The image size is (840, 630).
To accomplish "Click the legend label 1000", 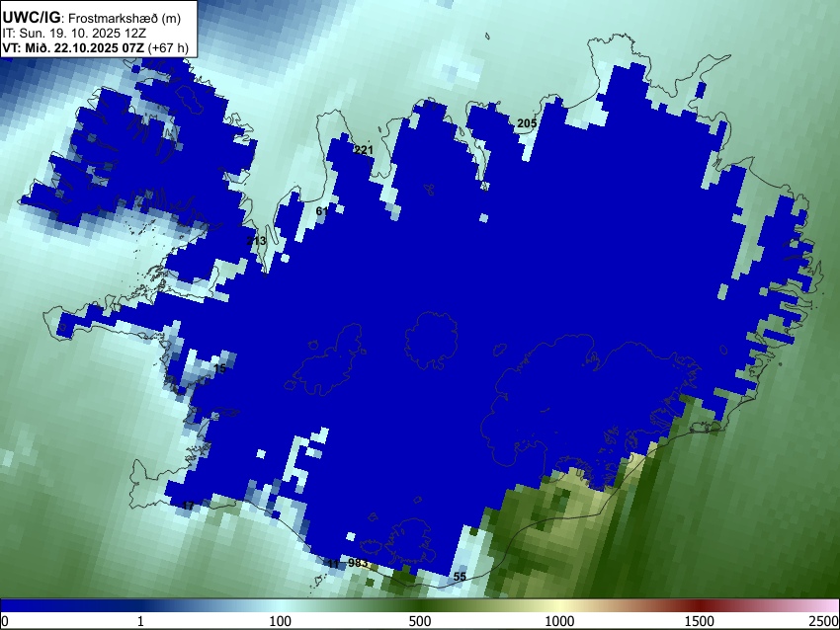I will [x=559, y=621].
